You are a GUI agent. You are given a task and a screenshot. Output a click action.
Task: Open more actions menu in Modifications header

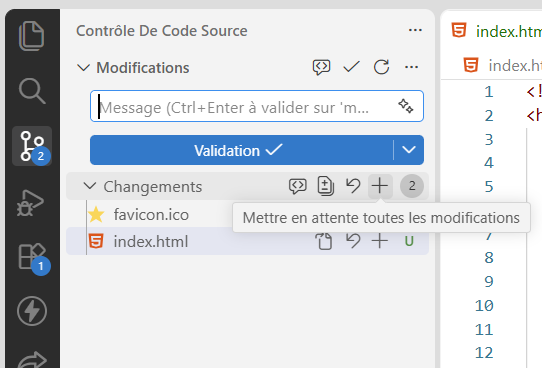click(x=411, y=67)
